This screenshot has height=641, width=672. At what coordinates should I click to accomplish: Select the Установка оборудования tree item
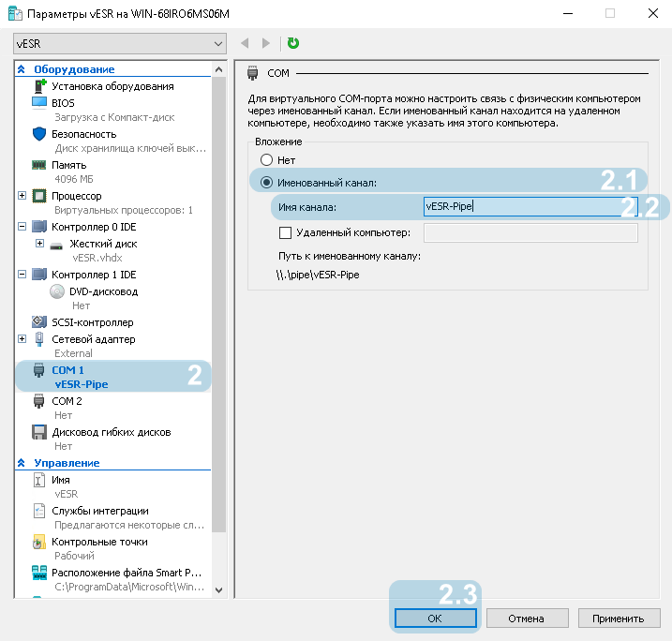[x=112, y=86]
